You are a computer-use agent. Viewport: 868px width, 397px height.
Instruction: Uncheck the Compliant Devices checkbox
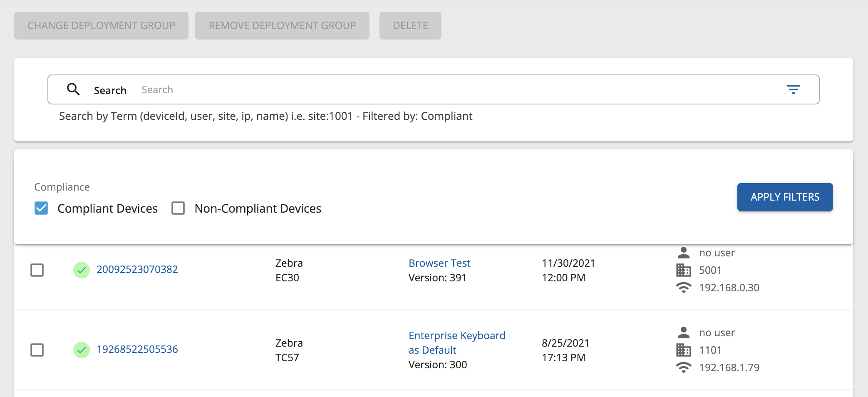[41, 208]
